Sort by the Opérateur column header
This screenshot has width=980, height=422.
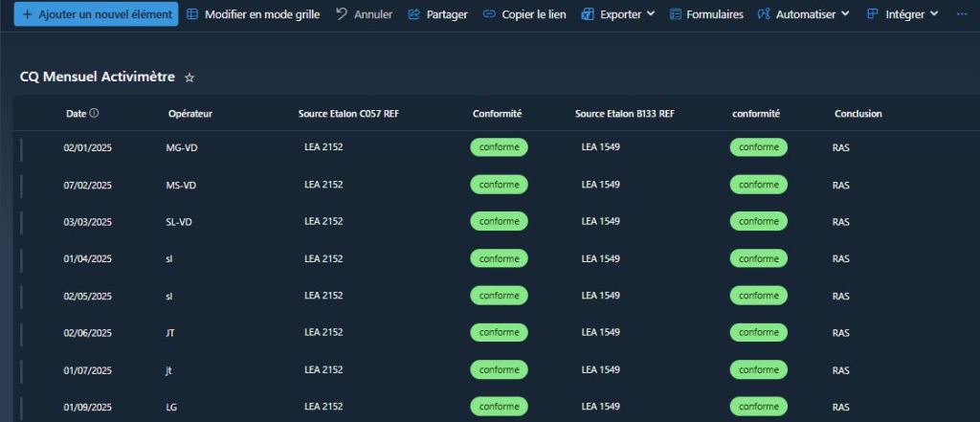[x=189, y=114]
